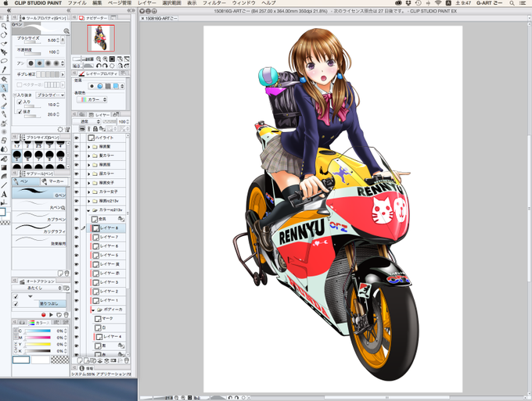Open the レイヤー menu in menu bar
The width and height of the screenshot is (532, 401).
(x=147, y=3)
